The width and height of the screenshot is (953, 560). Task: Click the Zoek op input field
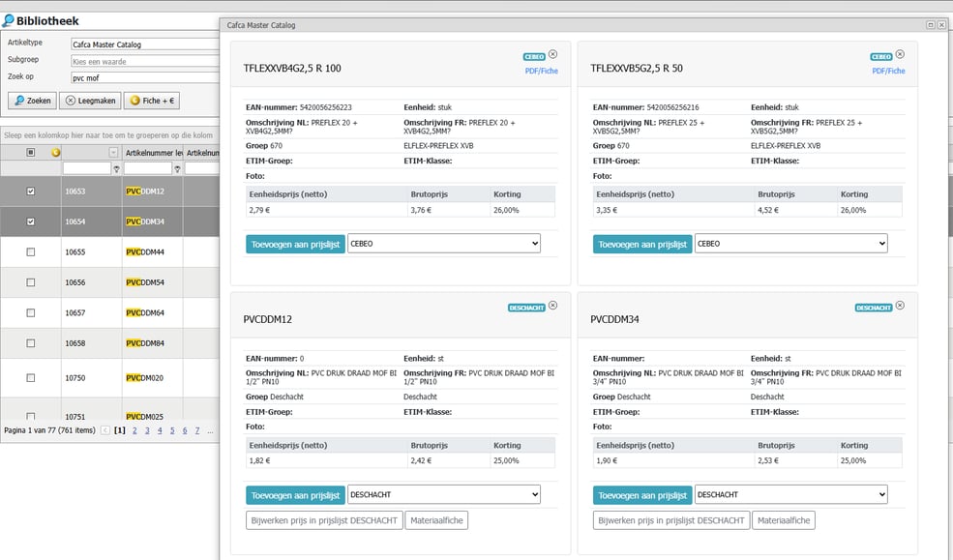[145, 77]
